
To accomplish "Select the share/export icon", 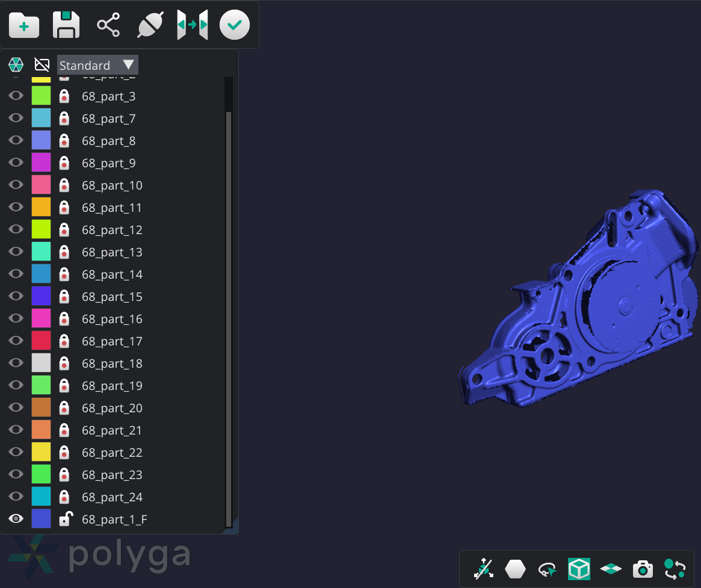I will pos(108,25).
